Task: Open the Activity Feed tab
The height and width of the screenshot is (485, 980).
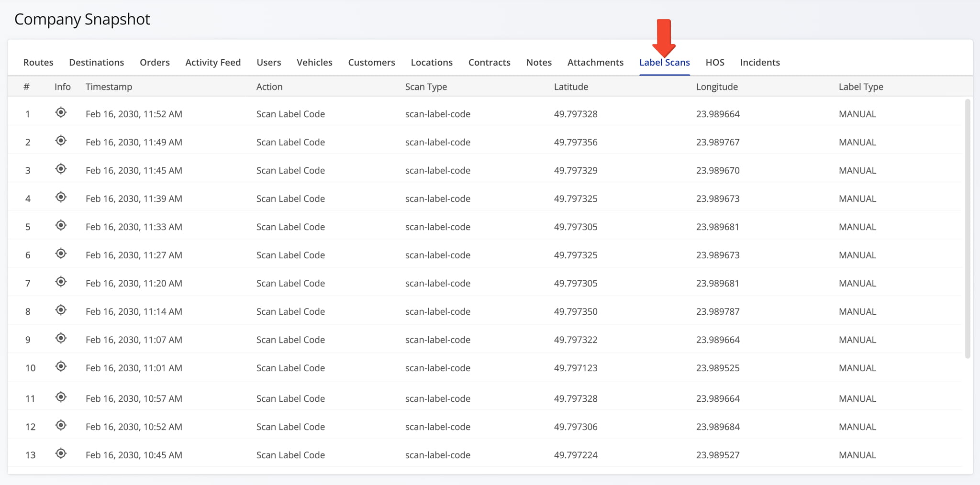Action: (213, 63)
